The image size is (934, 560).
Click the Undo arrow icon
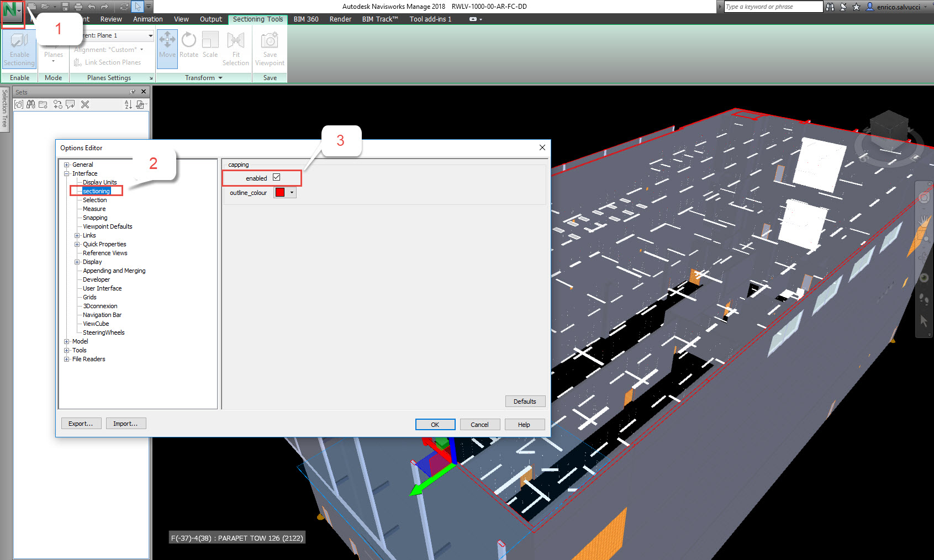click(92, 7)
